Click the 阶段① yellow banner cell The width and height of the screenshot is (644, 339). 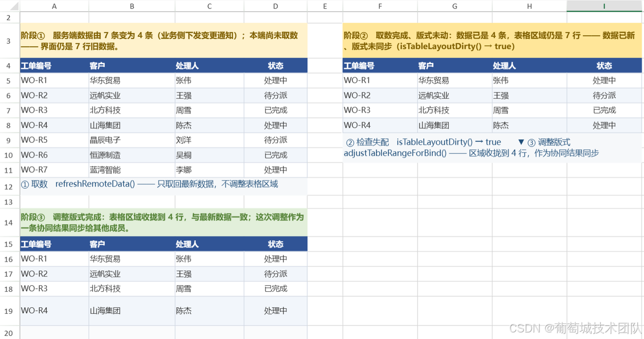pyautogui.click(x=164, y=41)
